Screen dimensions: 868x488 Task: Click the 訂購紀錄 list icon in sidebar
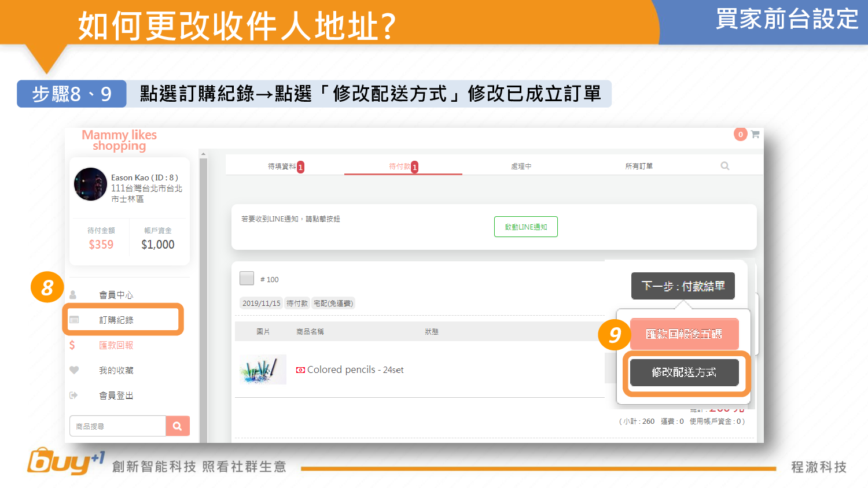(x=74, y=320)
